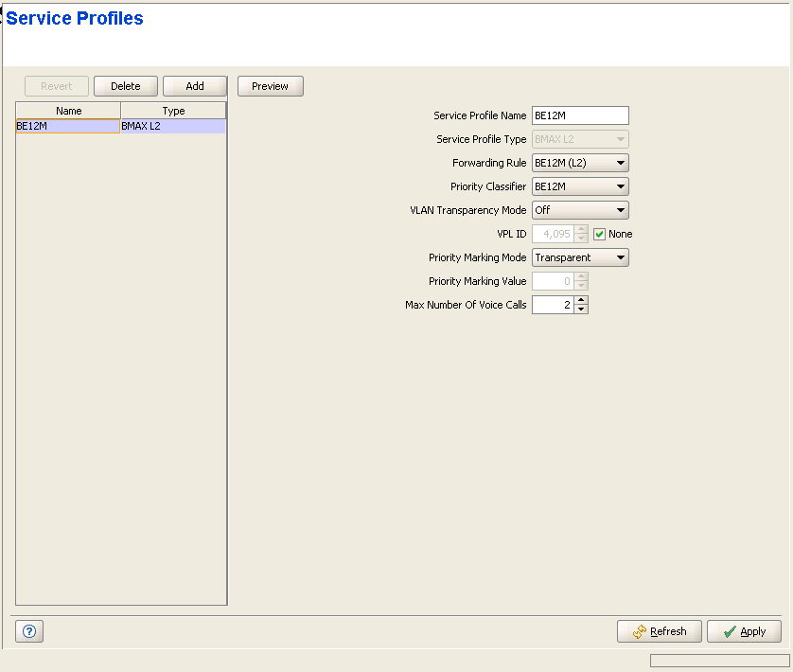This screenshot has height=672, width=793.
Task: Expand the Priority Classifier dropdown
Action: (580, 186)
